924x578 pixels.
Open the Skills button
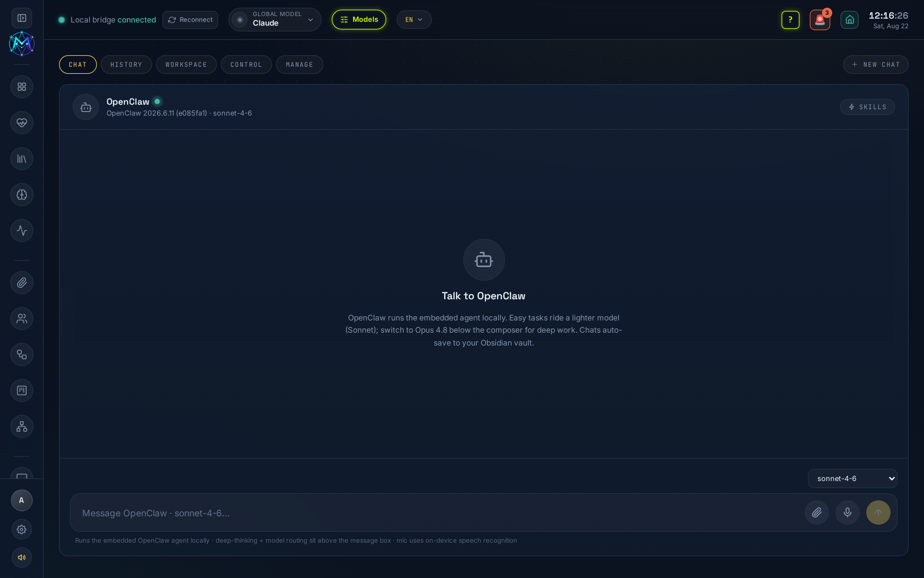tap(868, 107)
